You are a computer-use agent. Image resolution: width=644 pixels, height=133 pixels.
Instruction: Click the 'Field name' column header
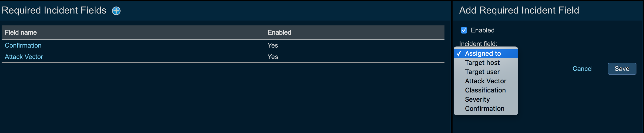pyautogui.click(x=21, y=32)
